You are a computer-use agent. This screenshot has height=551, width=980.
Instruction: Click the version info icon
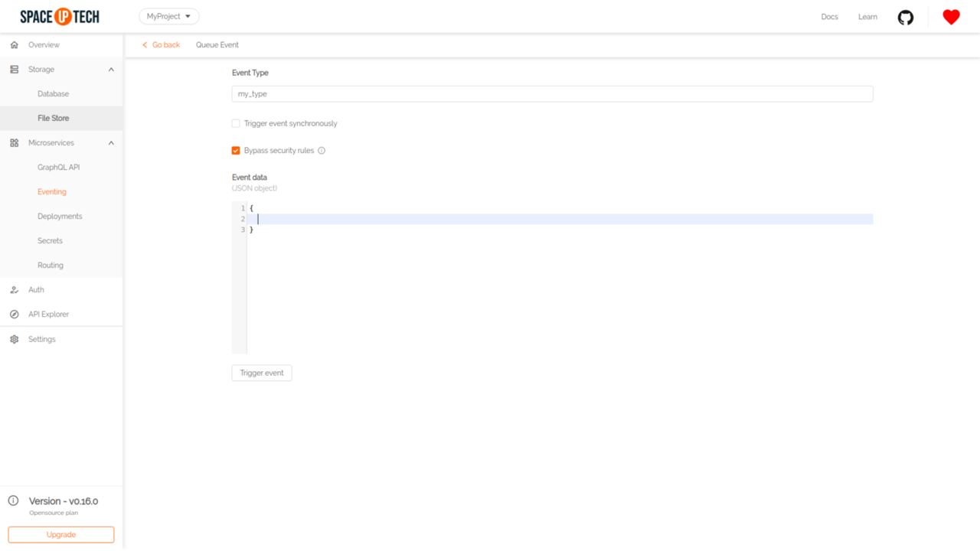tap(13, 501)
